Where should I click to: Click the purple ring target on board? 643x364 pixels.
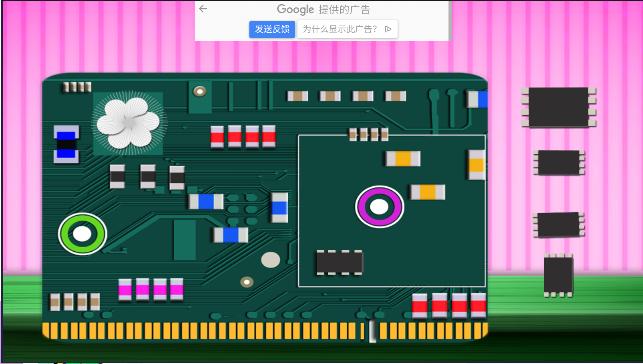pos(379,207)
